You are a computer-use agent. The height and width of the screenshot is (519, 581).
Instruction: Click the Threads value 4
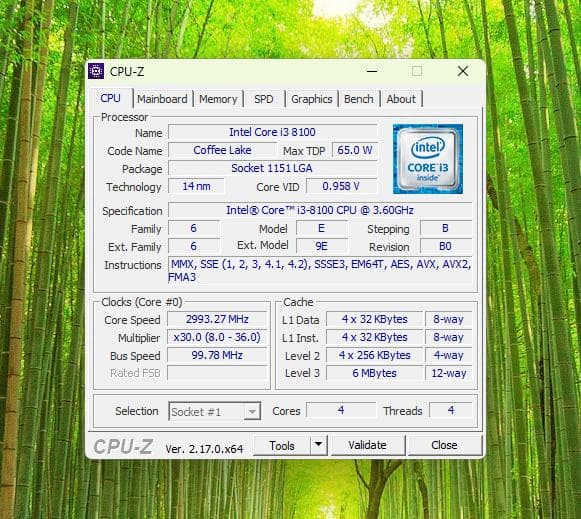point(451,410)
